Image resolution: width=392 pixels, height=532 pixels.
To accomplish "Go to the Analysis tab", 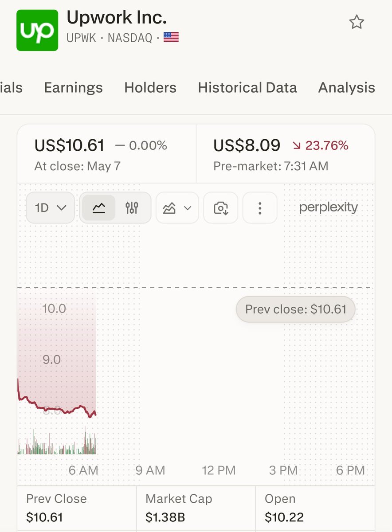I will [x=346, y=88].
